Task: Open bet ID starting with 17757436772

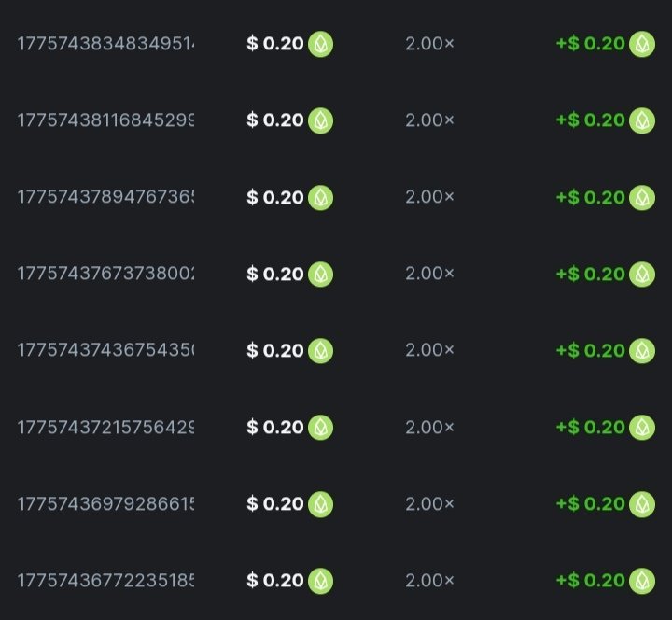Action: pyautogui.click(x=105, y=580)
